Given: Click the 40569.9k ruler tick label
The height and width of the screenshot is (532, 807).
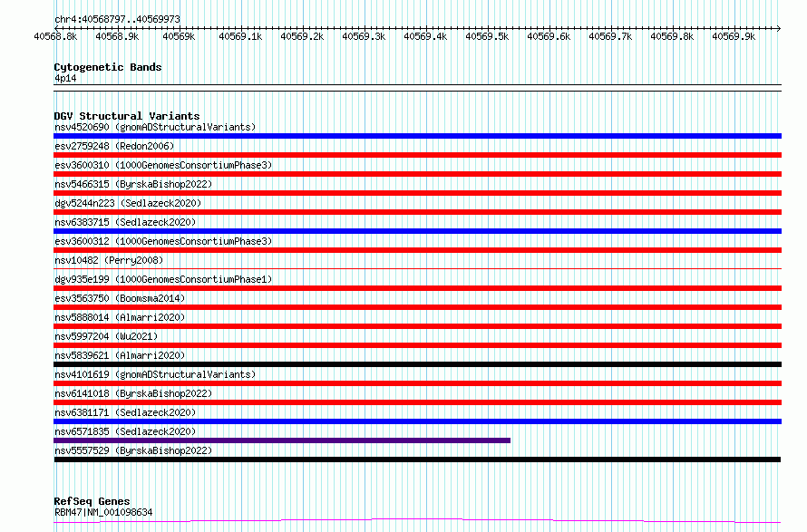Looking at the screenshot, I should coord(734,36).
